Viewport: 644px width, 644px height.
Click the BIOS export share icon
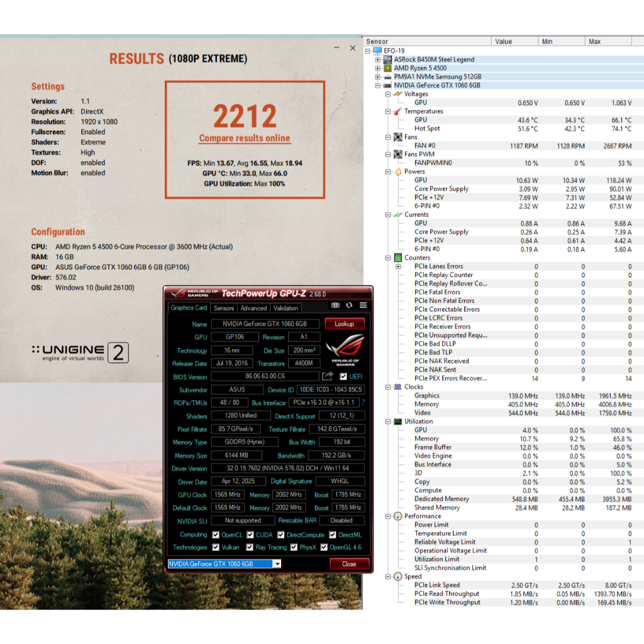[x=328, y=376]
